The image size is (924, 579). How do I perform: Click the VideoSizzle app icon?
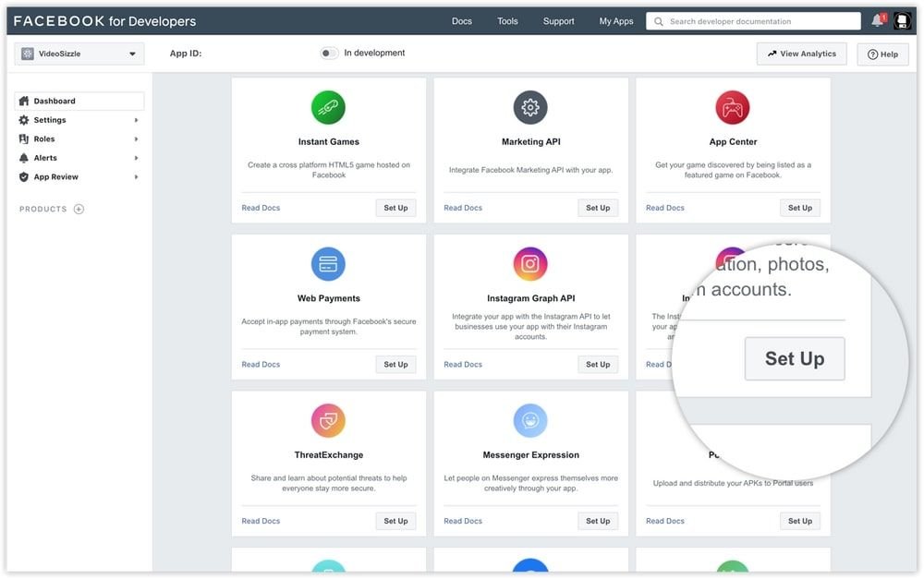click(x=27, y=54)
